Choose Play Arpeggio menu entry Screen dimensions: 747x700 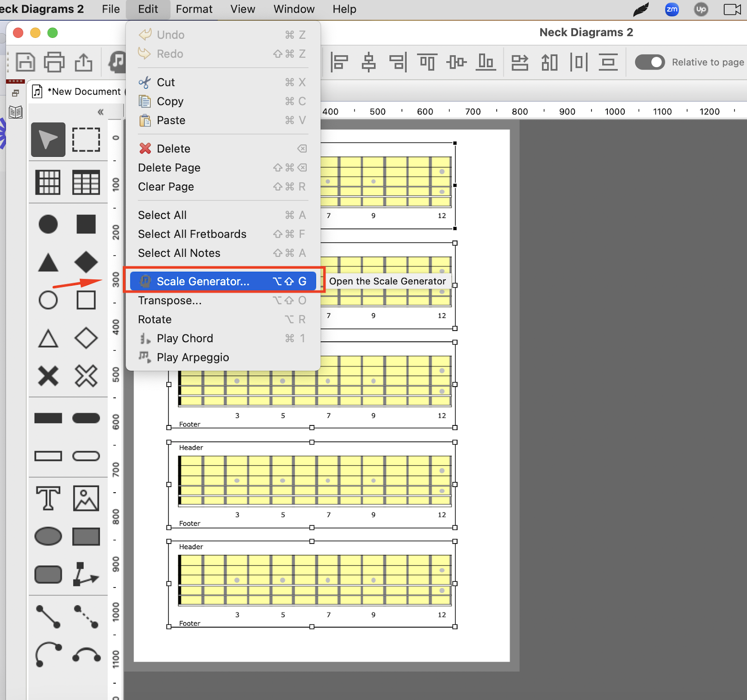pyautogui.click(x=223, y=357)
